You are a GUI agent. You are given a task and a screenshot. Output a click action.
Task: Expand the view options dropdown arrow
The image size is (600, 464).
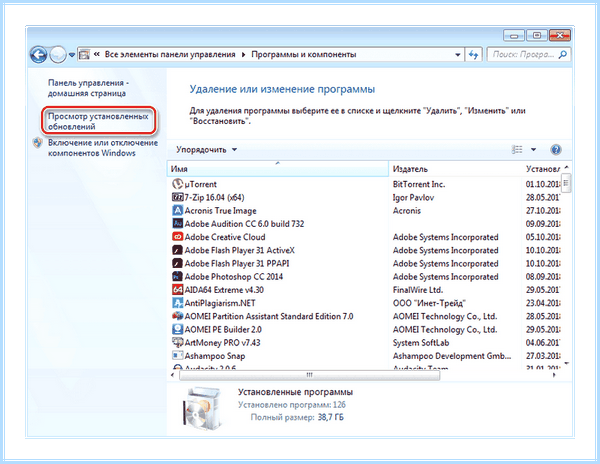[x=533, y=150]
